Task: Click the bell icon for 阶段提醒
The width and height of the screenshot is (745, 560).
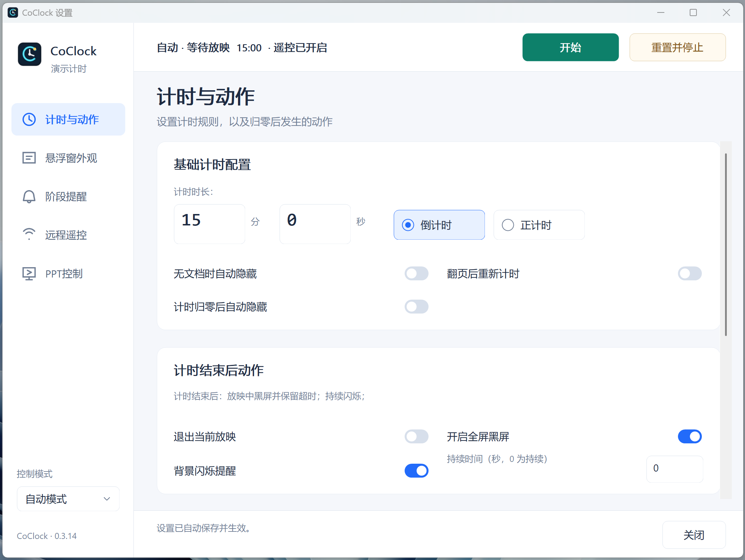Action: (x=29, y=196)
